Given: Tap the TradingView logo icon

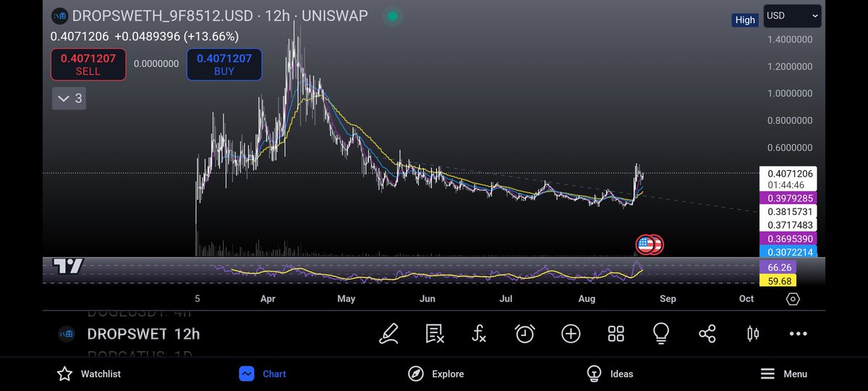Looking at the screenshot, I should click(x=69, y=266).
